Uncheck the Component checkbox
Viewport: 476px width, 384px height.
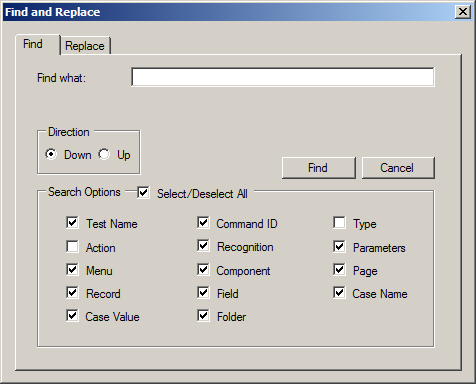click(203, 270)
